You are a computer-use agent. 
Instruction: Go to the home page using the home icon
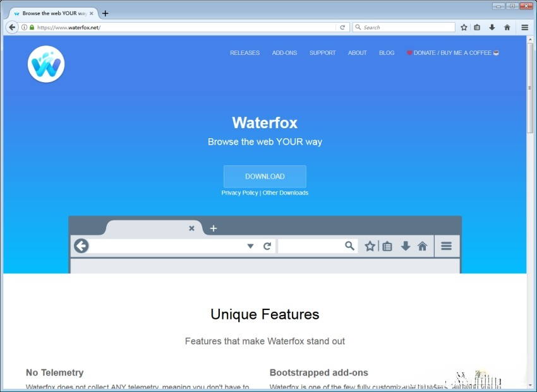pyautogui.click(x=507, y=27)
